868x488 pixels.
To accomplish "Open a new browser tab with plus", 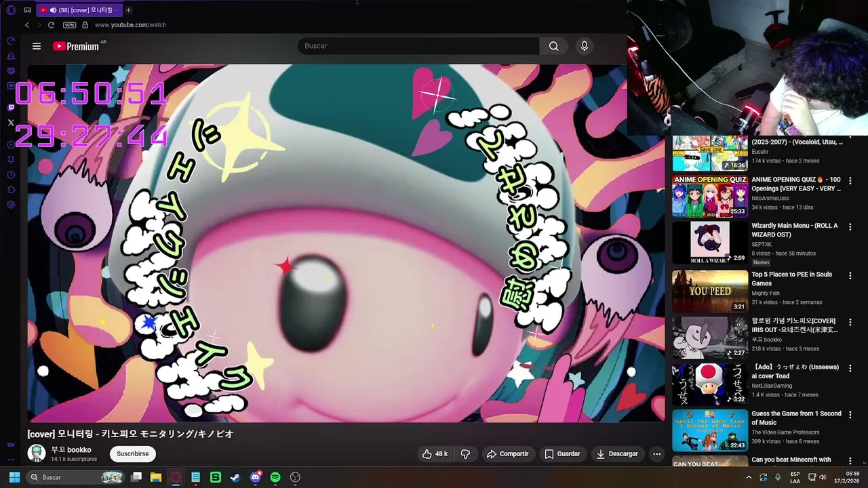I will pos(128,10).
